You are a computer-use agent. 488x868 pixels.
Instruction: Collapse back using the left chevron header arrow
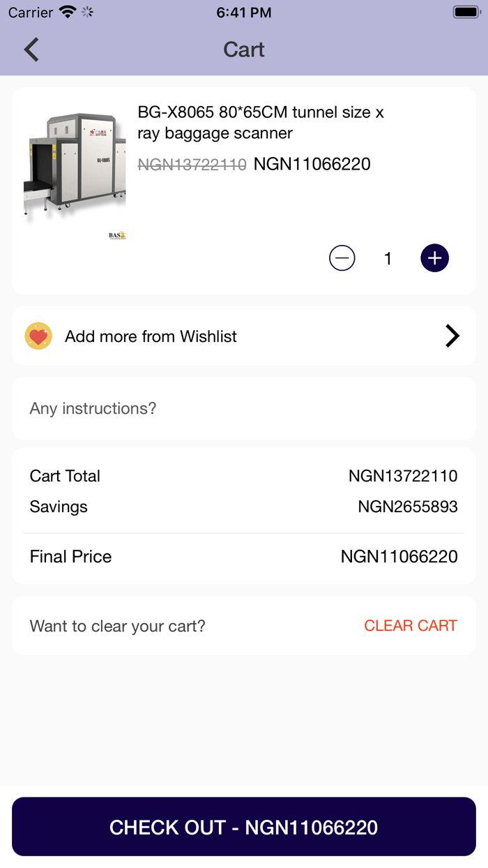click(x=30, y=50)
